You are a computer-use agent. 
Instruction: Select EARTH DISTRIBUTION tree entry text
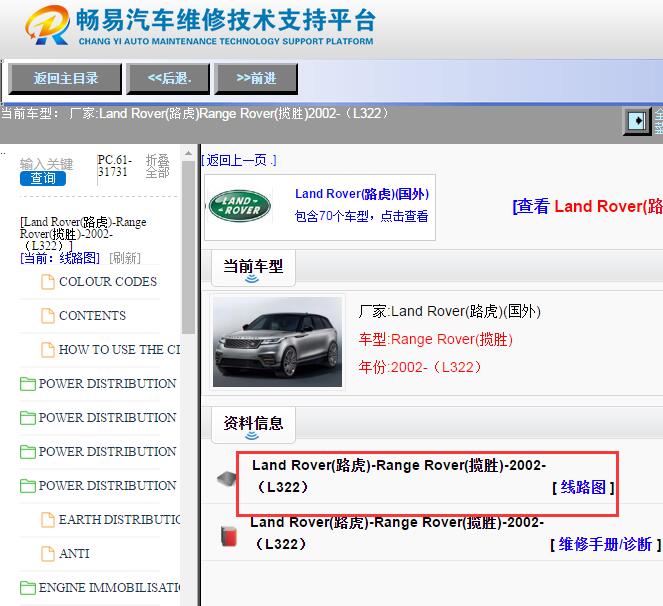point(119,520)
